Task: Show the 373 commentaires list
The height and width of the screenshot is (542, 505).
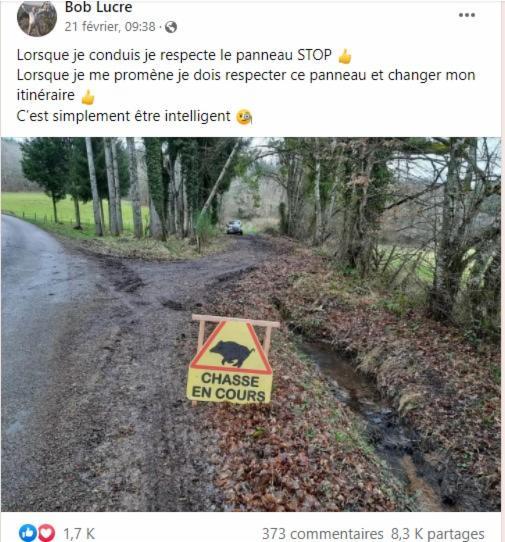Action: (322, 533)
